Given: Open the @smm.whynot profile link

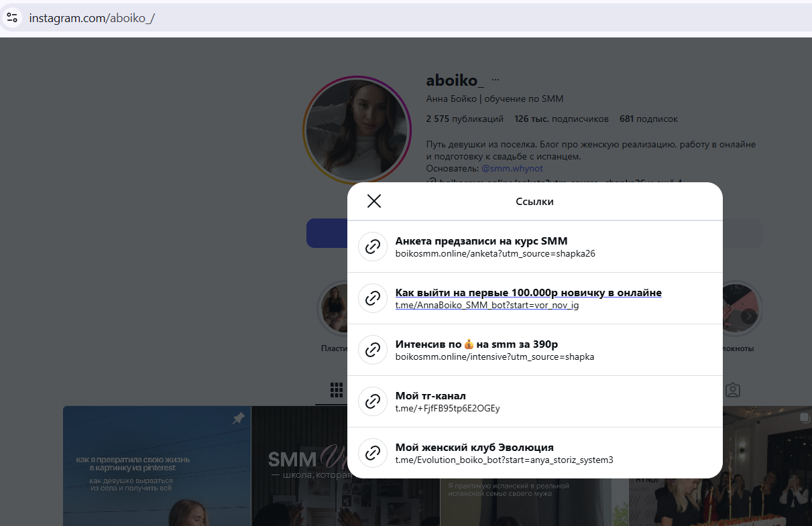Looking at the screenshot, I should tap(512, 168).
